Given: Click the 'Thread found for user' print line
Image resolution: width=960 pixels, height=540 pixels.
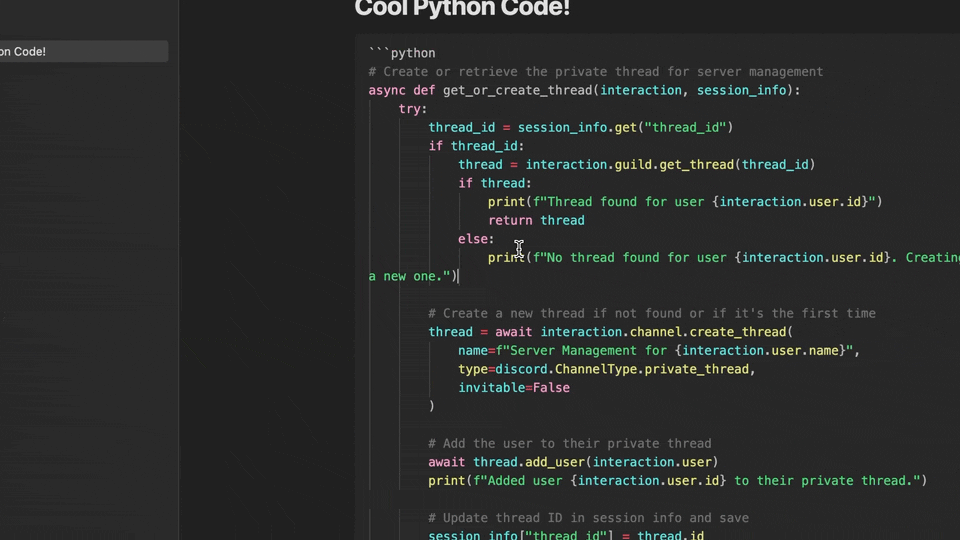Looking at the screenshot, I should click(x=685, y=202).
